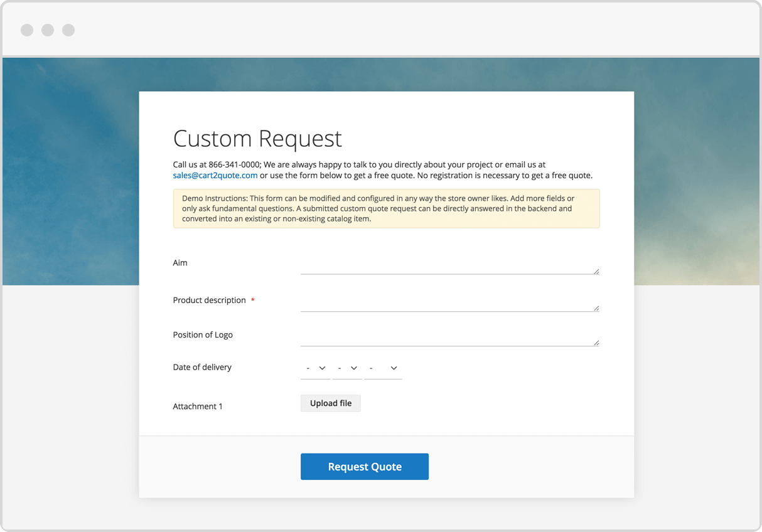
Task: Click the red required asterisk
Action: (x=253, y=301)
